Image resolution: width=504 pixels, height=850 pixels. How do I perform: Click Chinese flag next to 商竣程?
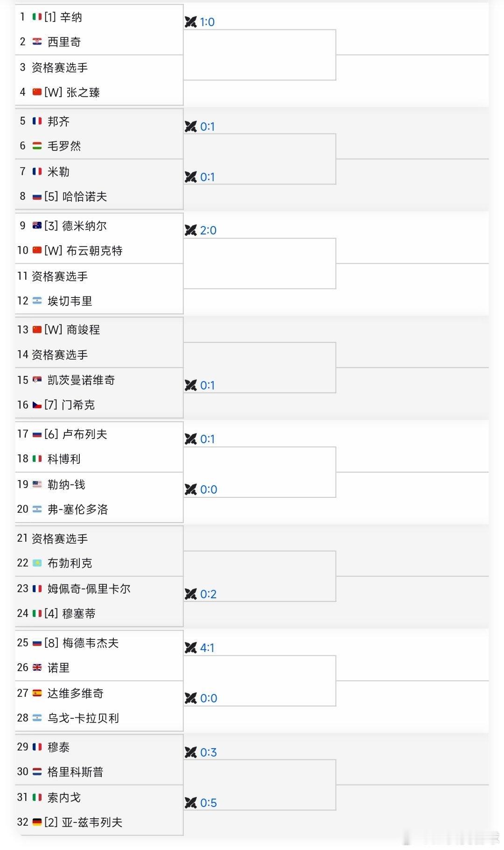pos(37,330)
